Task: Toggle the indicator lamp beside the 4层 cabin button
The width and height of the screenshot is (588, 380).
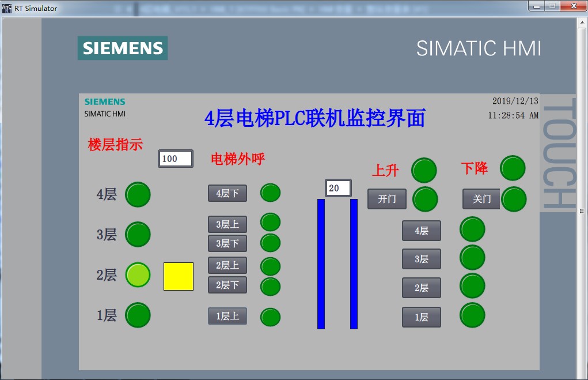Action: point(472,229)
